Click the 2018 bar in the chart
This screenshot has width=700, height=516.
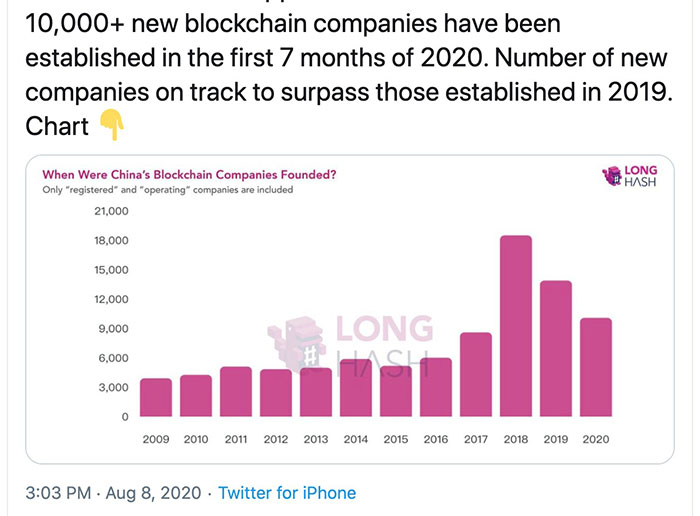click(x=515, y=325)
